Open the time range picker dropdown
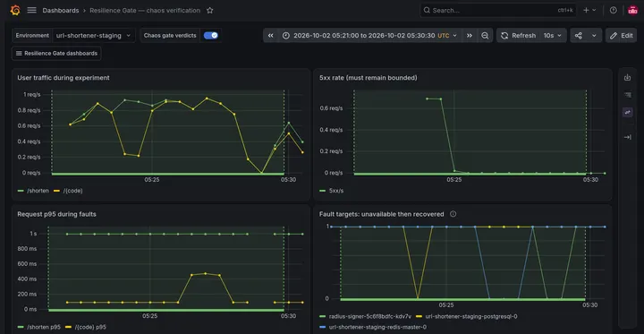644x334 pixels. tap(370, 36)
